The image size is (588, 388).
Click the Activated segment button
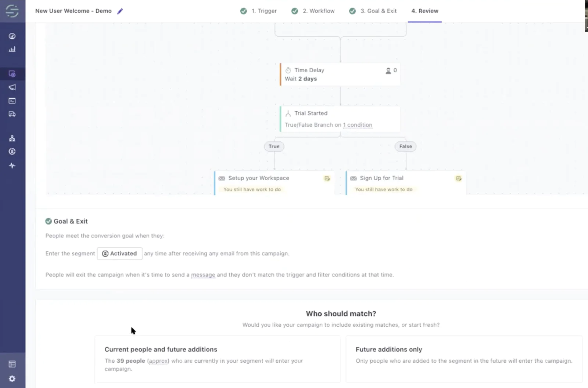[119, 254]
